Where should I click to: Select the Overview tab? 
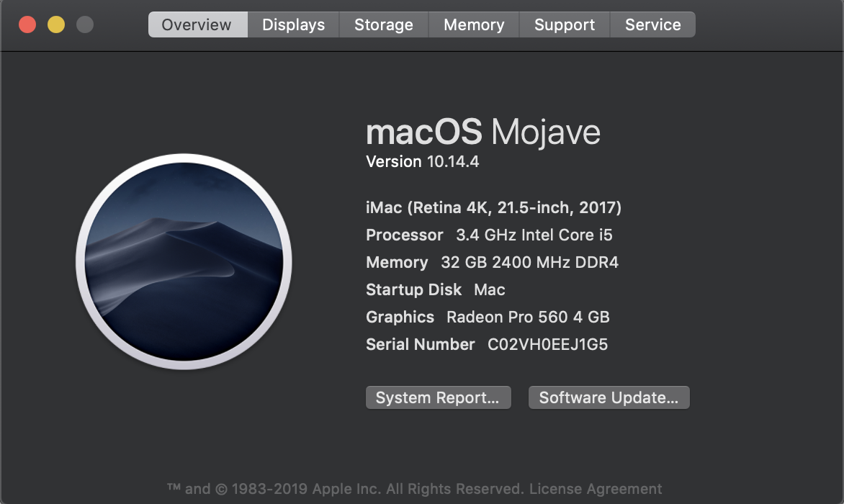point(197,25)
